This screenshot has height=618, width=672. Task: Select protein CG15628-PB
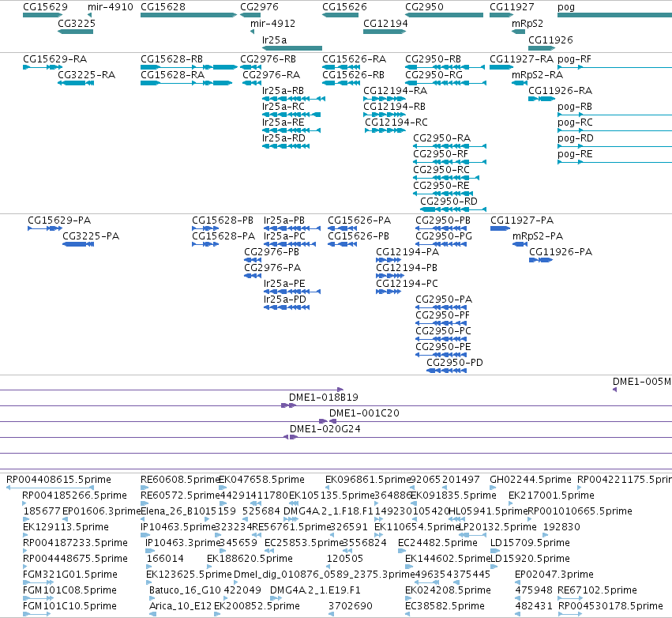coord(205,228)
